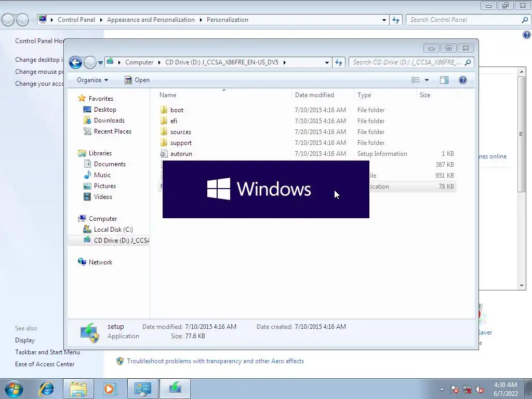Open Explorer help icon

(463, 80)
